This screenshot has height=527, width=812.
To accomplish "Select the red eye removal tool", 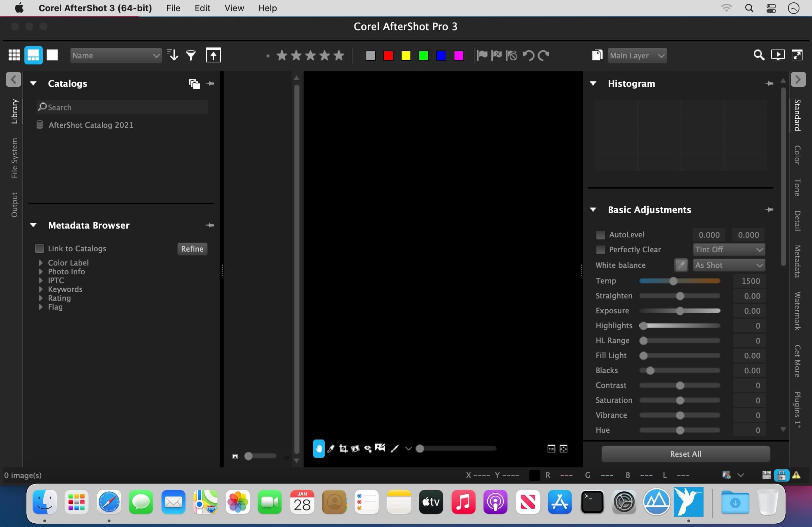I will coord(367,449).
